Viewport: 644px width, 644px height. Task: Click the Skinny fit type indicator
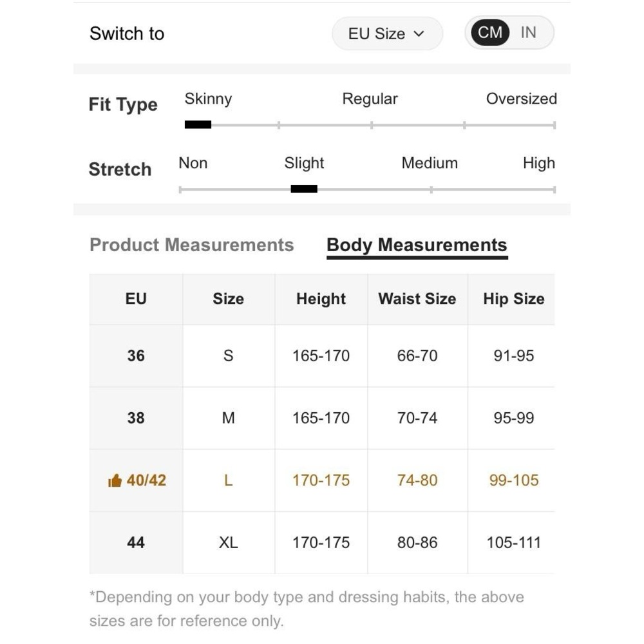198,124
